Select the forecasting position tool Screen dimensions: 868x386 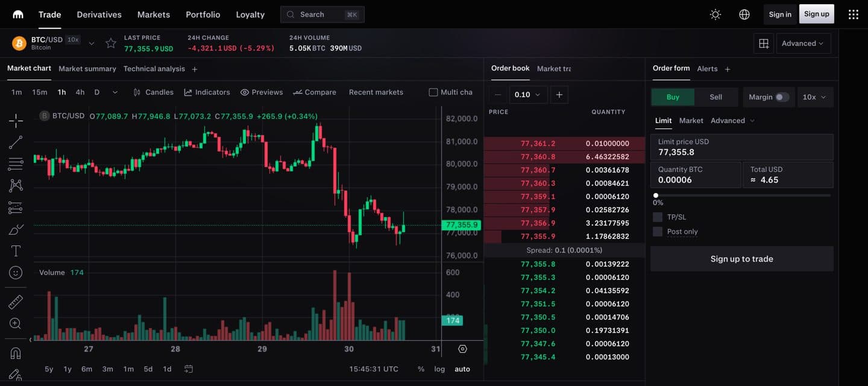point(16,207)
